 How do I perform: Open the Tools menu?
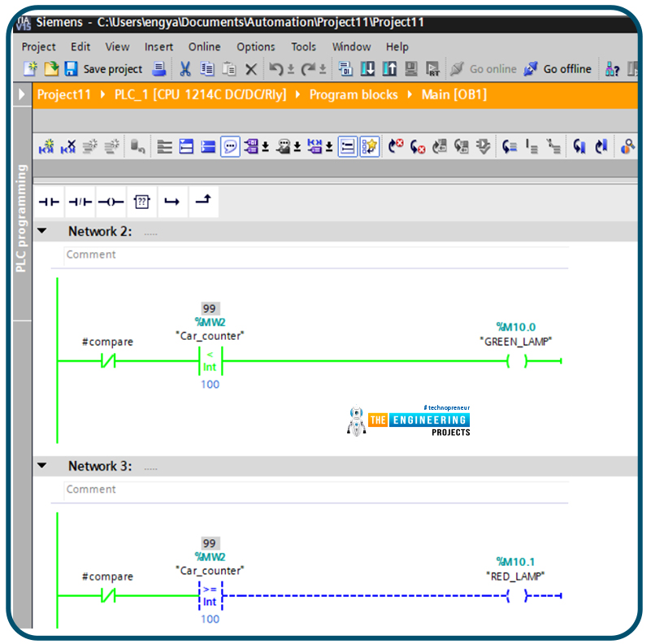coord(303,46)
